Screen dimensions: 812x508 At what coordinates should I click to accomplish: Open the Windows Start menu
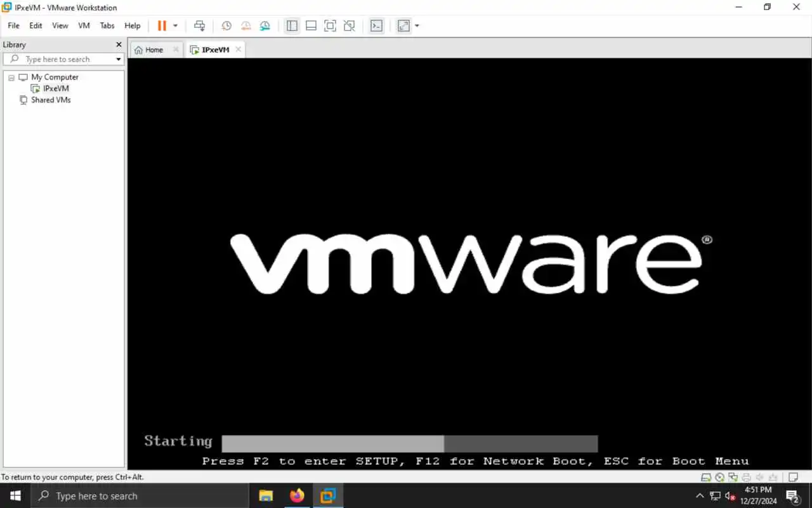click(15, 496)
